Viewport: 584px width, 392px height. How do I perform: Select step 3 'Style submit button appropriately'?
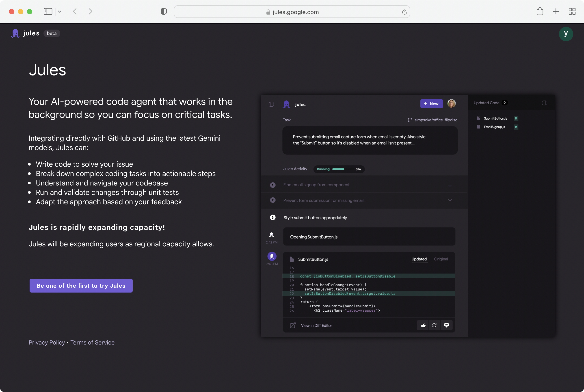pos(315,218)
